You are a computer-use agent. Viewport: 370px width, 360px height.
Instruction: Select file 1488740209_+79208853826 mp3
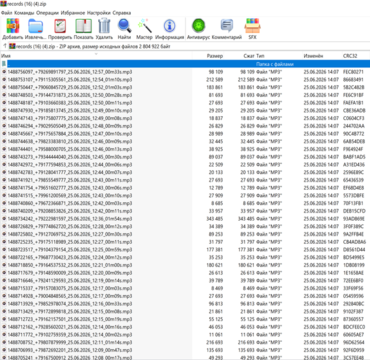coord(70,211)
